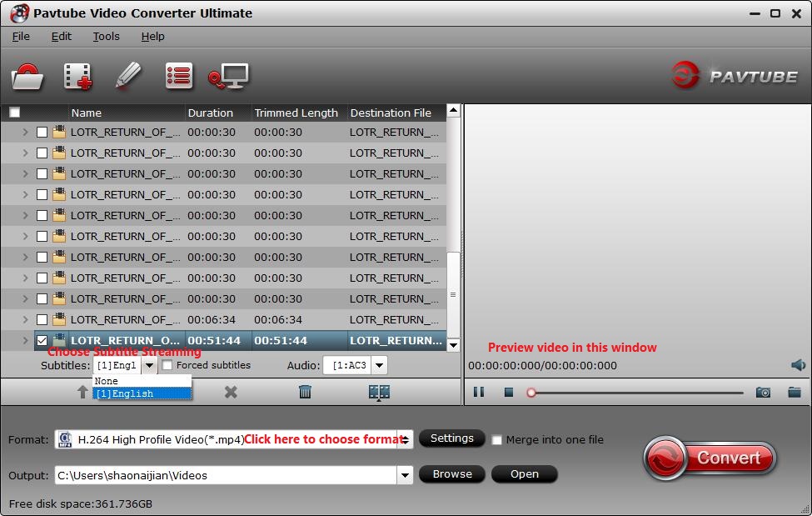Image resolution: width=812 pixels, height=516 pixels.
Task: Click Destination File column header
Action: pyautogui.click(x=396, y=113)
